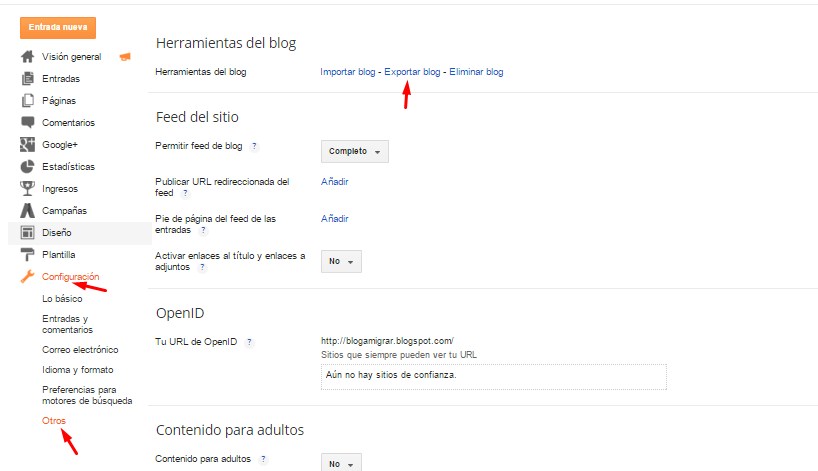
Task: Select the Páginas page icon
Action: [28, 100]
